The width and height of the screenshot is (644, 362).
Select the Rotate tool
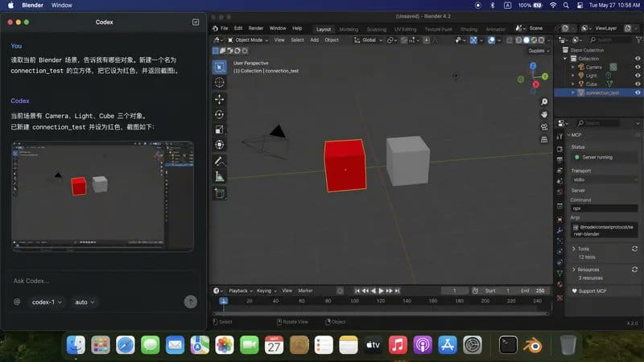pyautogui.click(x=219, y=114)
